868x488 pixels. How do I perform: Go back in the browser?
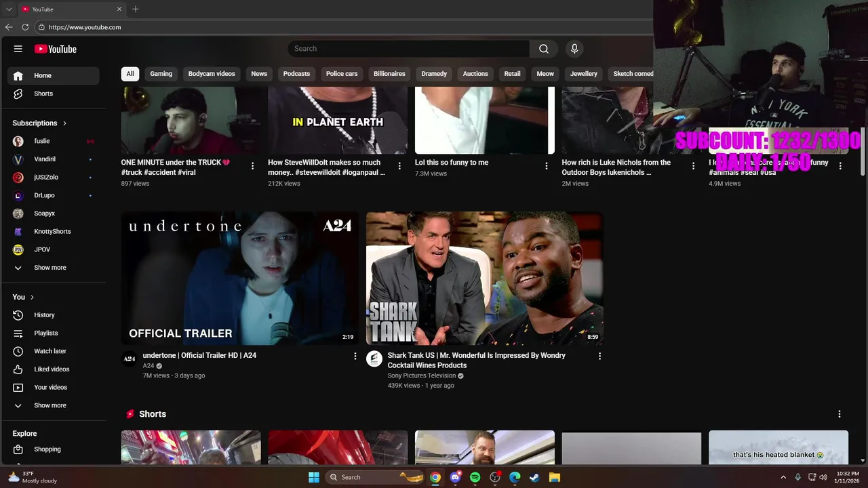point(9,27)
